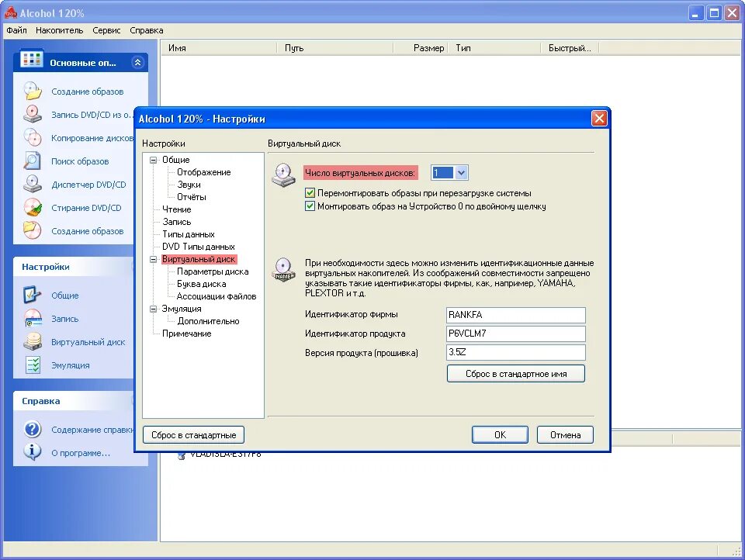The height and width of the screenshot is (560, 745).
Task: Open the Справка menu
Action: [147, 30]
